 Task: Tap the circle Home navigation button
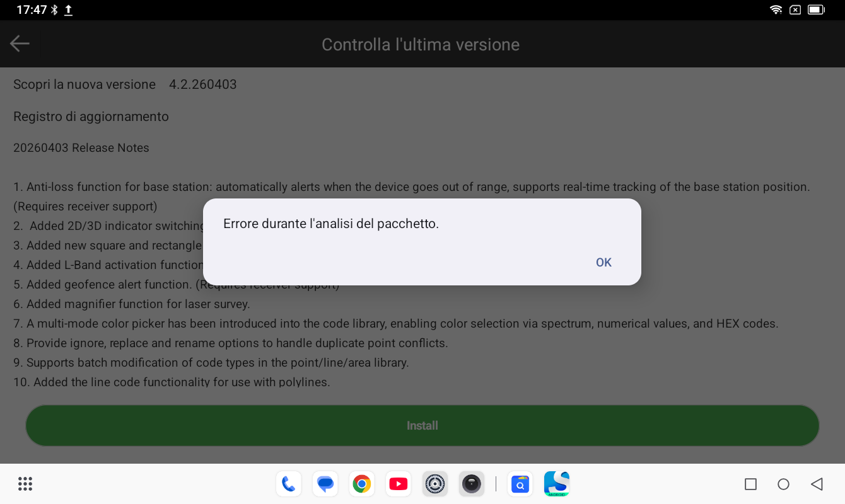[x=783, y=484]
